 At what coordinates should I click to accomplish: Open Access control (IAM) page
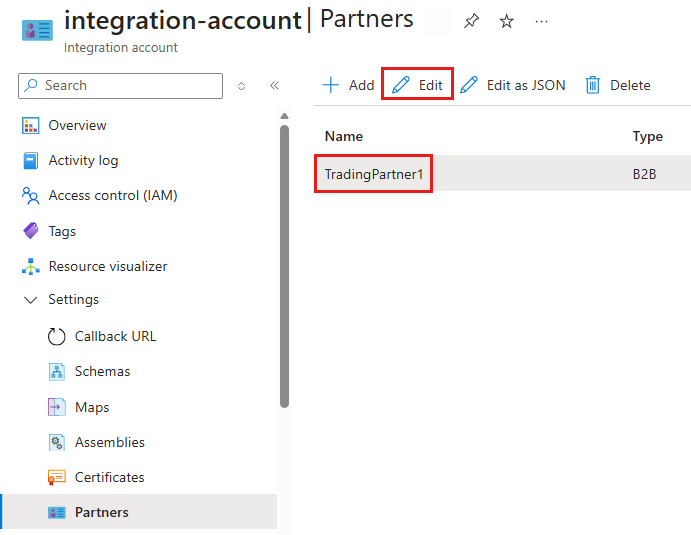coord(112,196)
